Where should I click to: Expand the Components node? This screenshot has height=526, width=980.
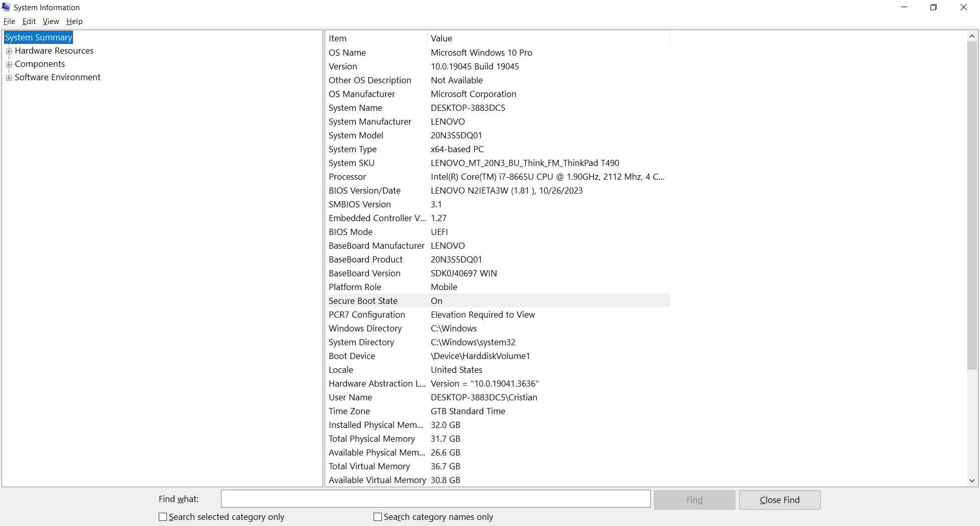tap(9, 64)
